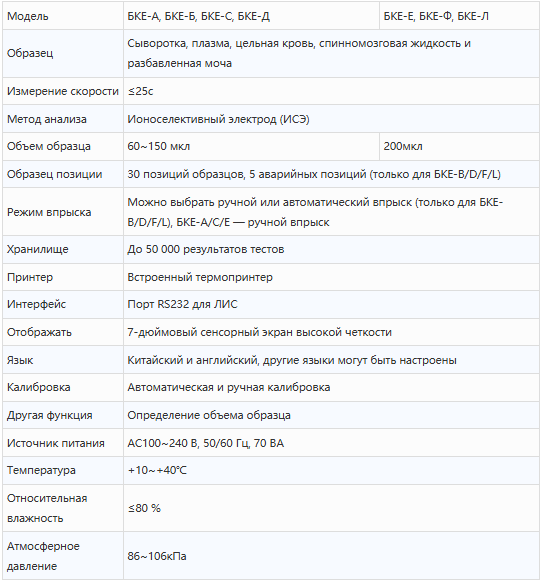The image size is (543, 581).
Task: Click the 'Модель' header cell
Action: coord(63,16)
